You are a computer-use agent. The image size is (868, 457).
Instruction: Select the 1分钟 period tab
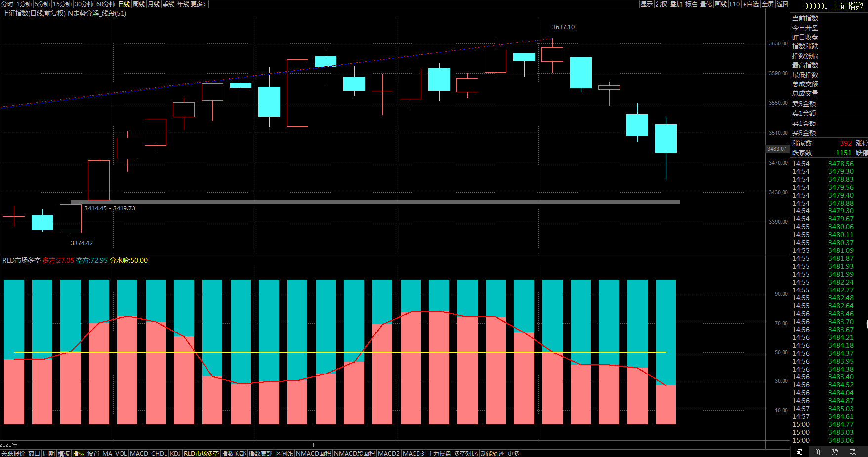(24, 4)
